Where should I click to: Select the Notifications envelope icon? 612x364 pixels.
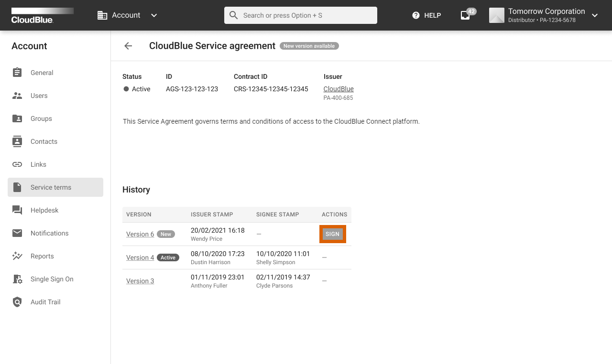point(17,233)
